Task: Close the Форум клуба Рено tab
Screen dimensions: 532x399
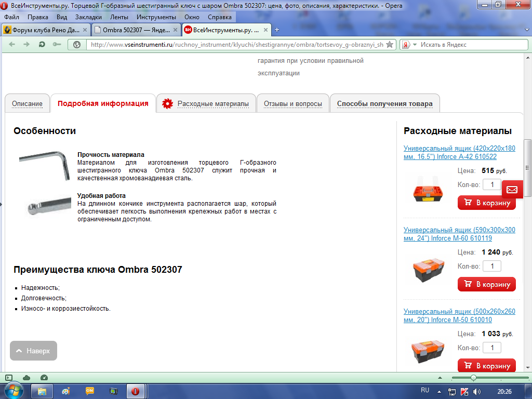Action: tap(85, 30)
